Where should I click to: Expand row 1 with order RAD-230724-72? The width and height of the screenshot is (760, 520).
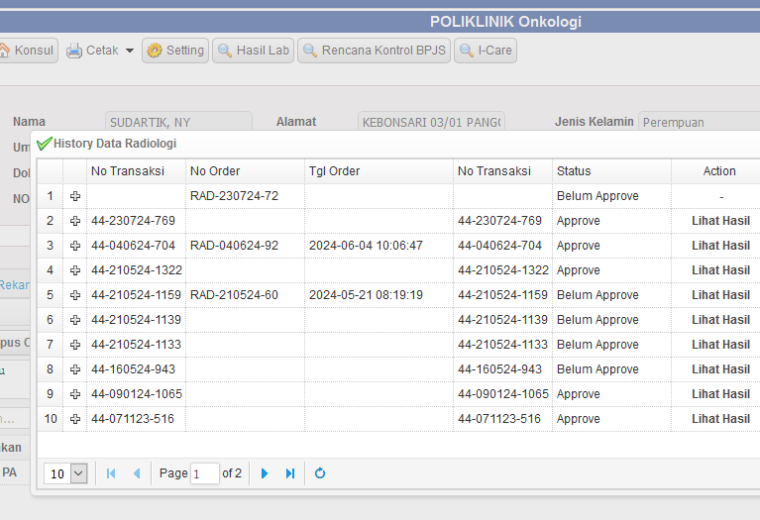(75, 196)
